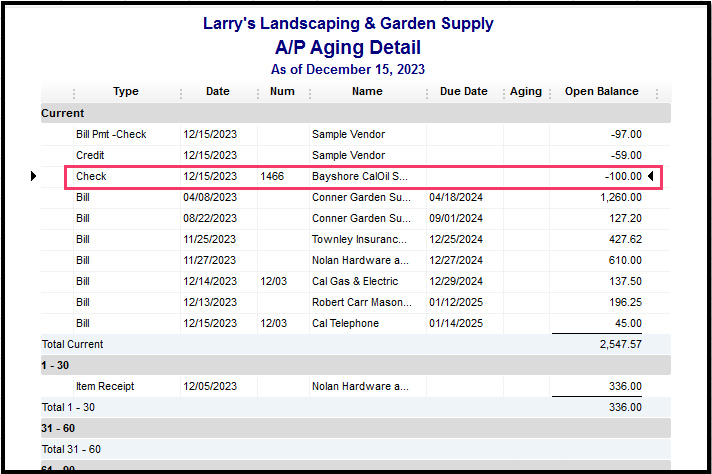Click the Open Balance column header
Image resolution: width=712 pixels, height=474 pixels.
tap(602, 91)
